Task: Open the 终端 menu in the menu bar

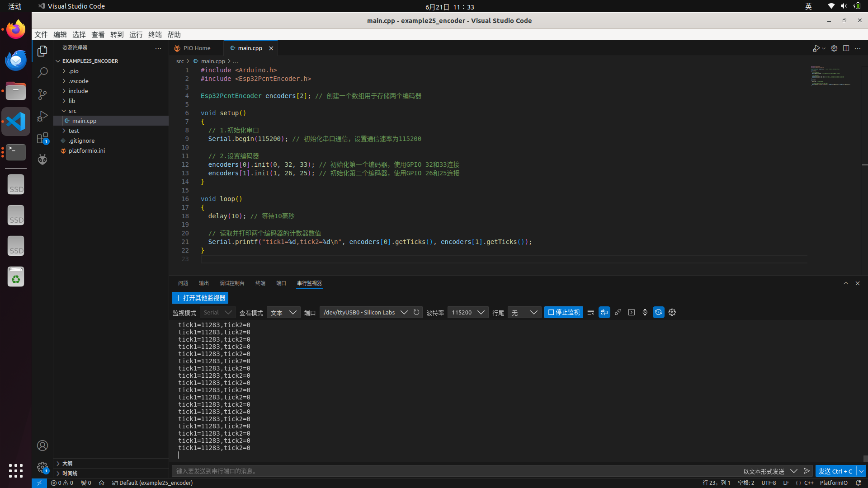Action: click(x=155, y=35)
